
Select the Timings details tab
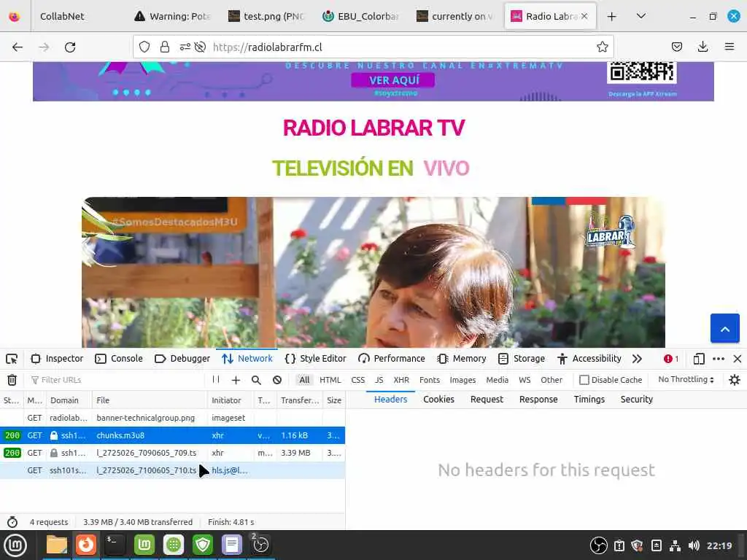[589, 399]
